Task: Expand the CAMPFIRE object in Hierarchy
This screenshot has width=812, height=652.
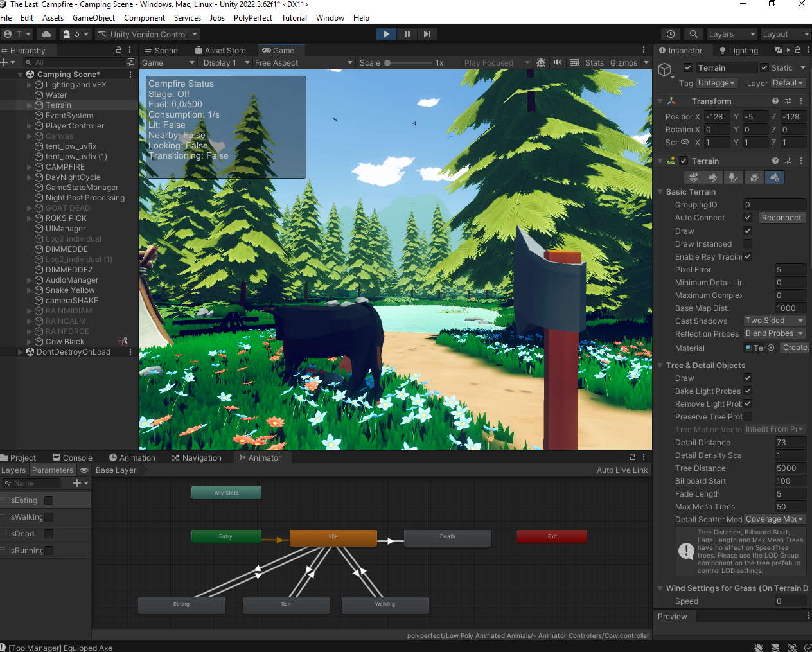Action: [30, 167]
